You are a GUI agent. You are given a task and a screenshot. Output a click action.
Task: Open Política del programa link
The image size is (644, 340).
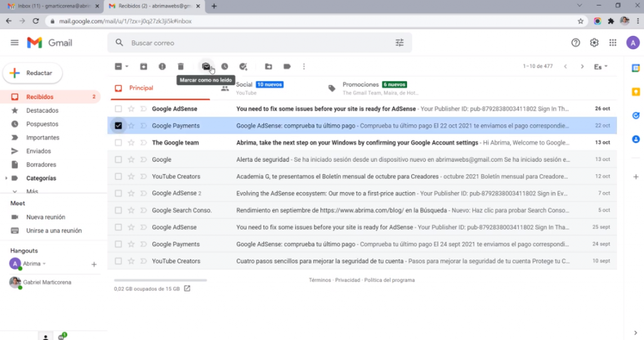pyautogui.click(x=389, y=280)
